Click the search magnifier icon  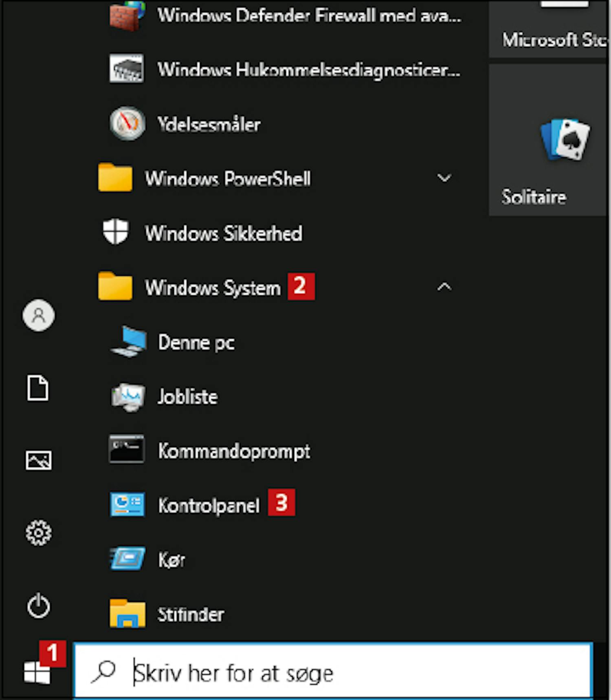tap(104, 672)
